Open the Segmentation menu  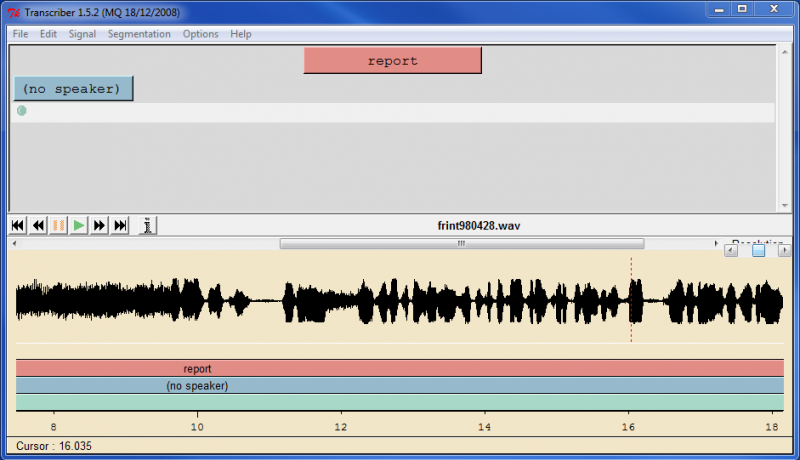139,34
